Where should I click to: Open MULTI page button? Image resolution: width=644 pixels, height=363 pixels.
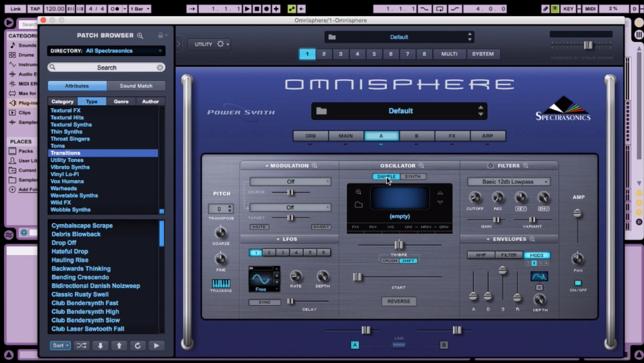pyautogui.click(x=450, y=54)
